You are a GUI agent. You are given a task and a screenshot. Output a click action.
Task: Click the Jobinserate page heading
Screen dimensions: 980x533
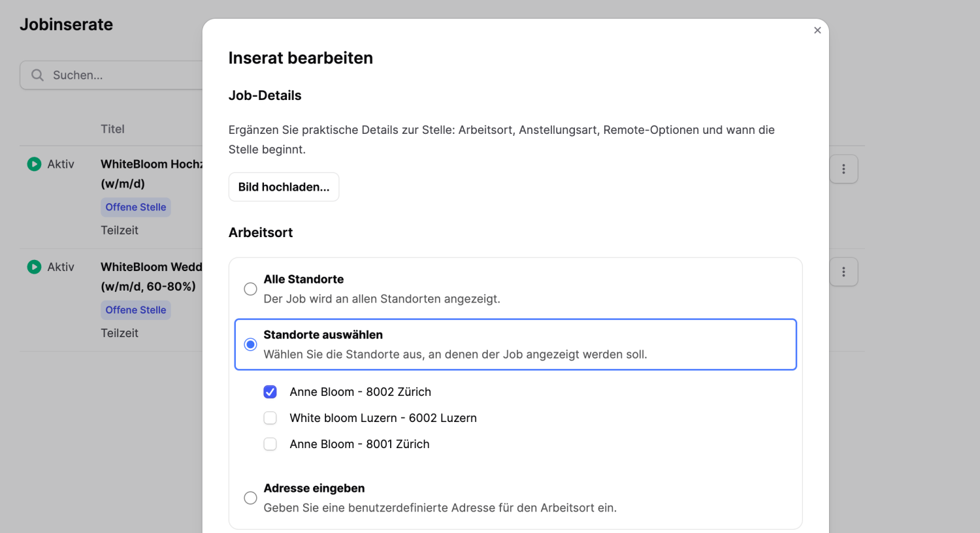(66, 24)
